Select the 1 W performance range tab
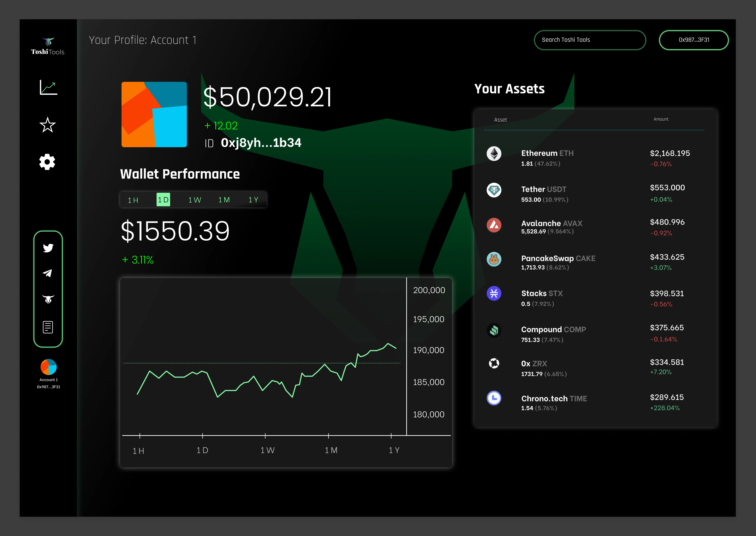This screenshot has height=536, width=756. tap(194, 200)
